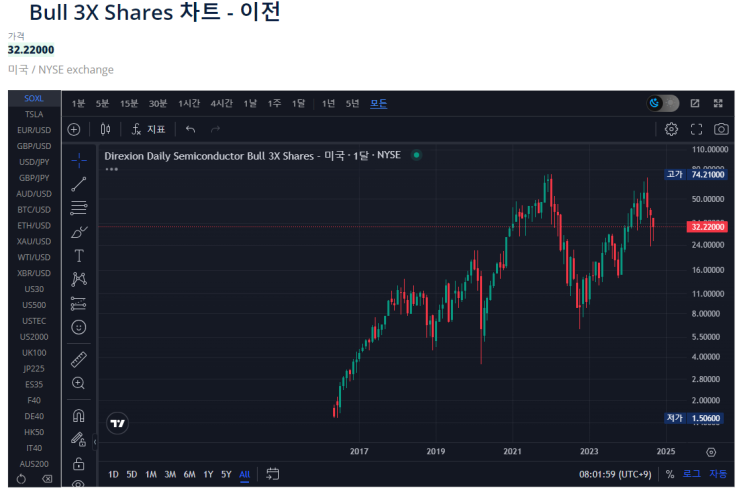Select BTC/USD in the symbol list

coord(34,210)
